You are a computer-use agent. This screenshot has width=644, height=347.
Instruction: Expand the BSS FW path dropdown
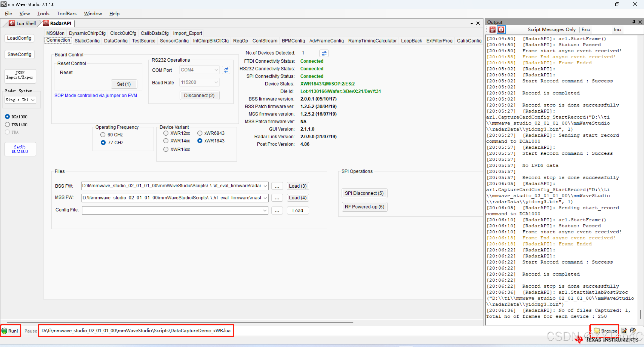[265, 186]
